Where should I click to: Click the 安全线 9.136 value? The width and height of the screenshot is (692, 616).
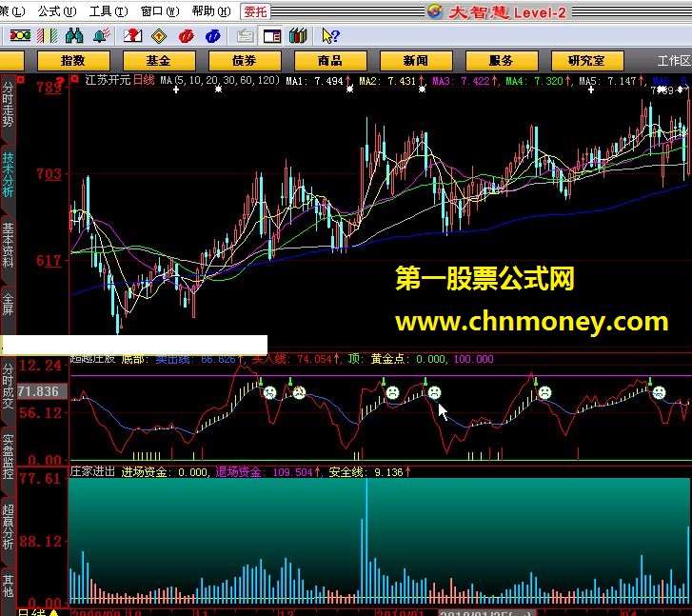pyautogui.click(x=370, y=472)
